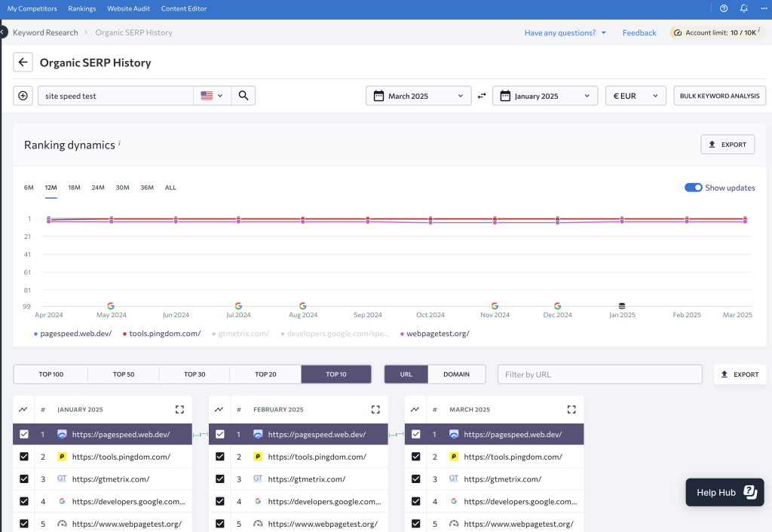
Task: Click the back arrow next to Organic SERP History
Action: pyautogui.click(x=23, y=63)
